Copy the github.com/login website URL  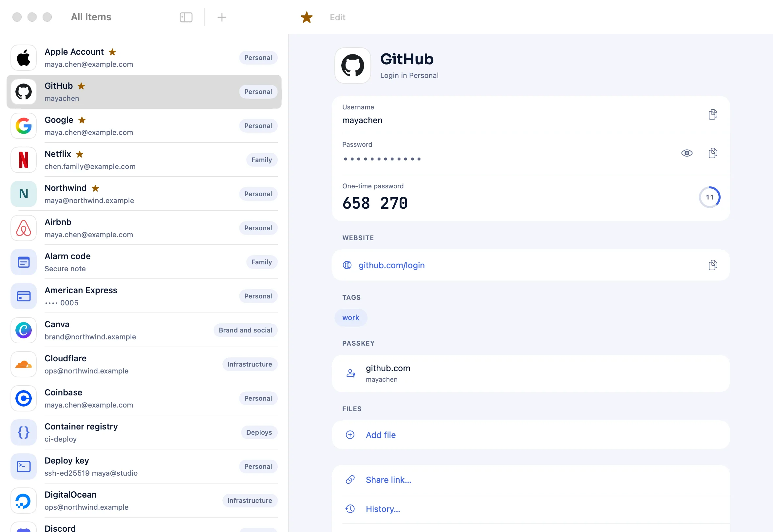tap(713, 265)
